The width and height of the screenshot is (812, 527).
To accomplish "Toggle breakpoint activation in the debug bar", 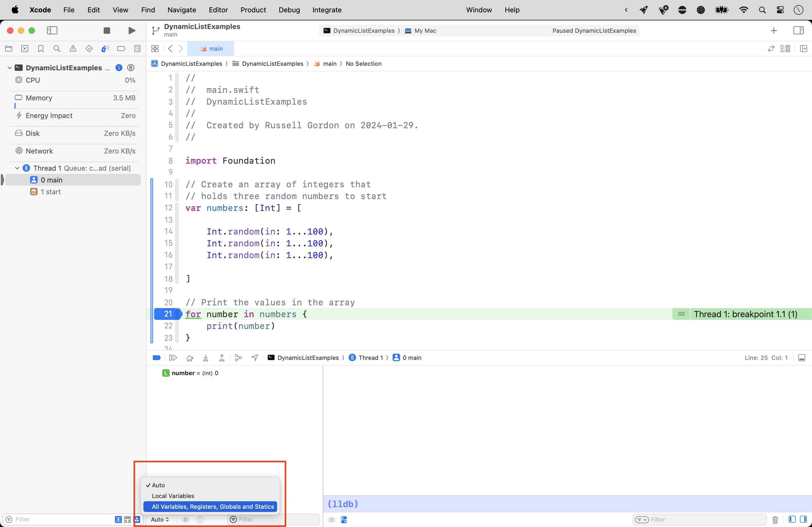I will click(156, 358).
